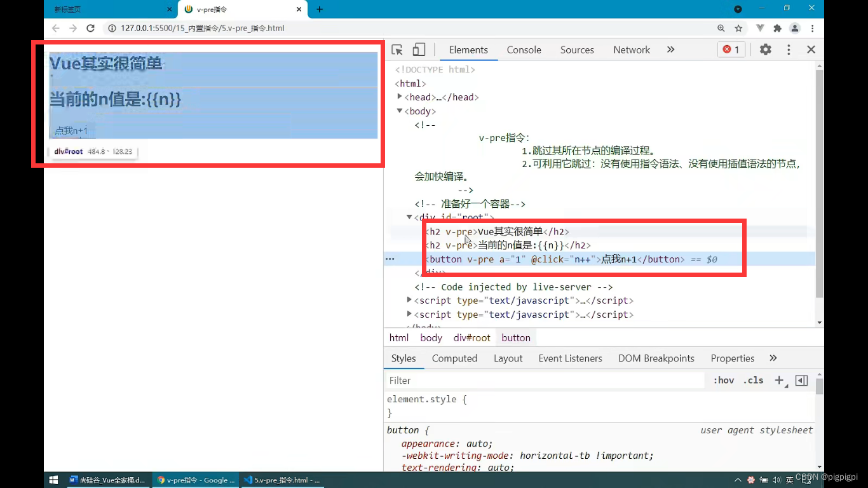This screenshot has height=488, width=868.
Task: Open the extensions puzzle icon
Action: (777, 28)
